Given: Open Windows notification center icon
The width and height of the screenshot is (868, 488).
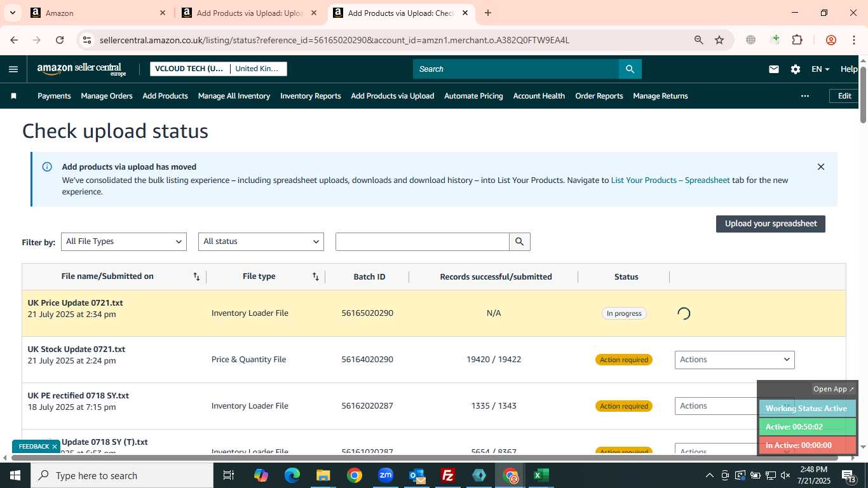Looking at the screenshot, I should pos(849,475).
